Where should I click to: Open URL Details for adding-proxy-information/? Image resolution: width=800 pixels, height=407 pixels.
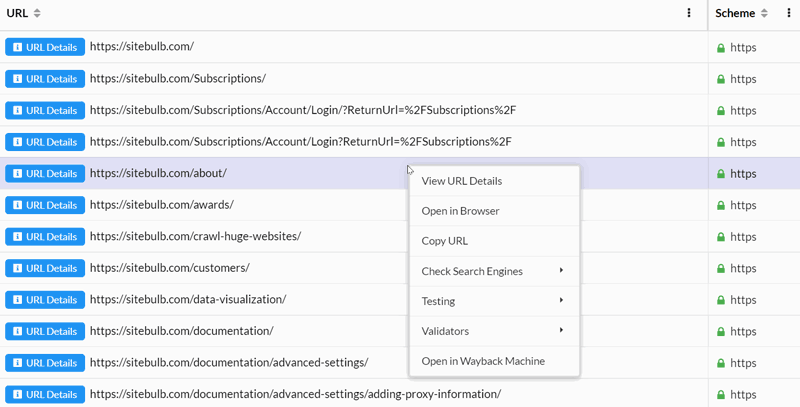coord(45,395)
